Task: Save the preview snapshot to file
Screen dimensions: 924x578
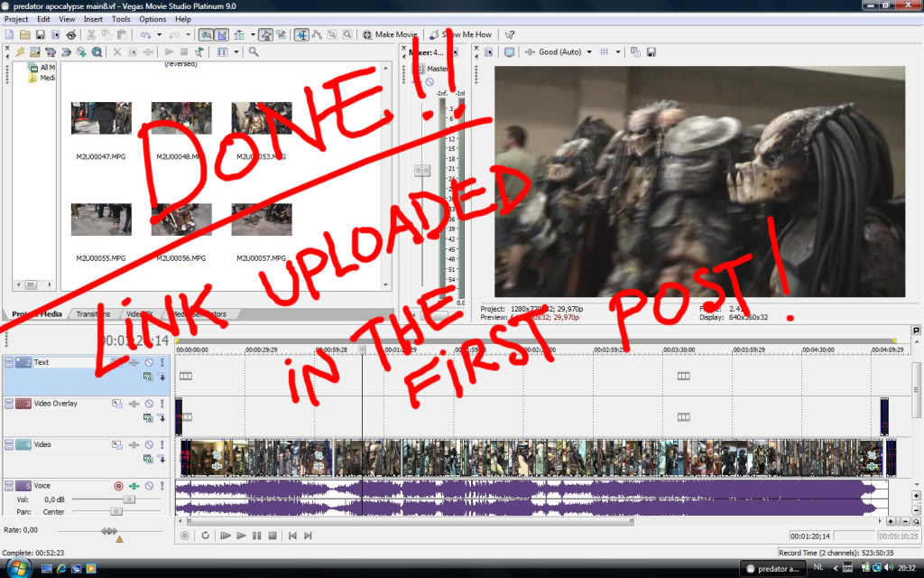Action: coord(651,51)
